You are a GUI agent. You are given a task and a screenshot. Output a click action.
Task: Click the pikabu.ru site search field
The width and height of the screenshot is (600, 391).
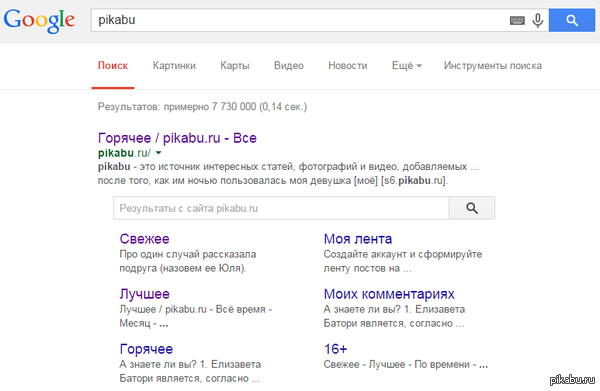click(x=281, y=208)
